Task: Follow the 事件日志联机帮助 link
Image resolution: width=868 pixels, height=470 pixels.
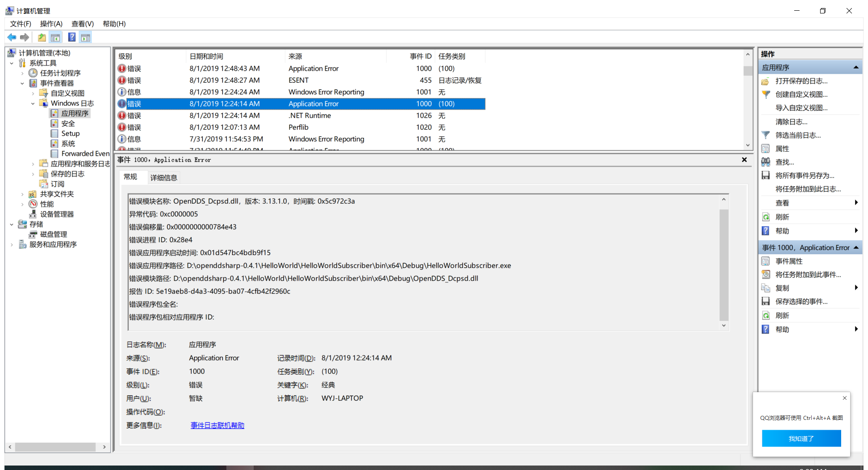Action: (x=217, y=425)
